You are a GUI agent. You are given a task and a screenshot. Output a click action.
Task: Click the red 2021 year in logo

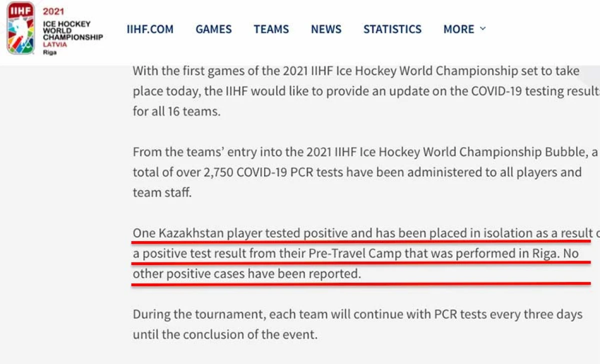click(x=53, y=11)
